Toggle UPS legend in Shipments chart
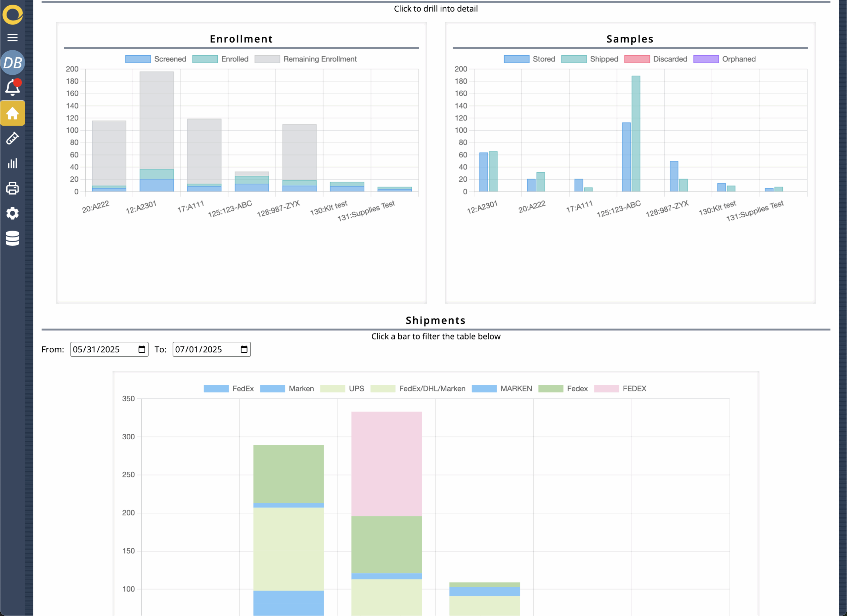 [x=342, y=388]
